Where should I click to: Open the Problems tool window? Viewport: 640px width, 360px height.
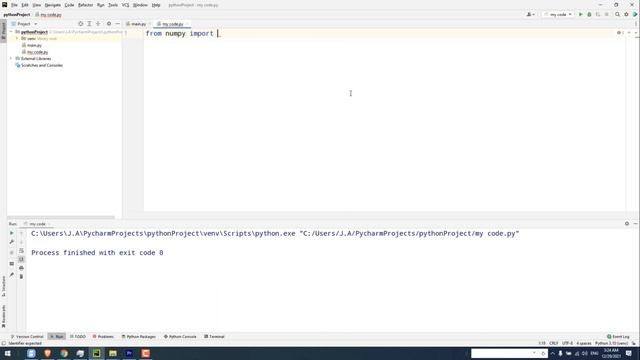103,337
